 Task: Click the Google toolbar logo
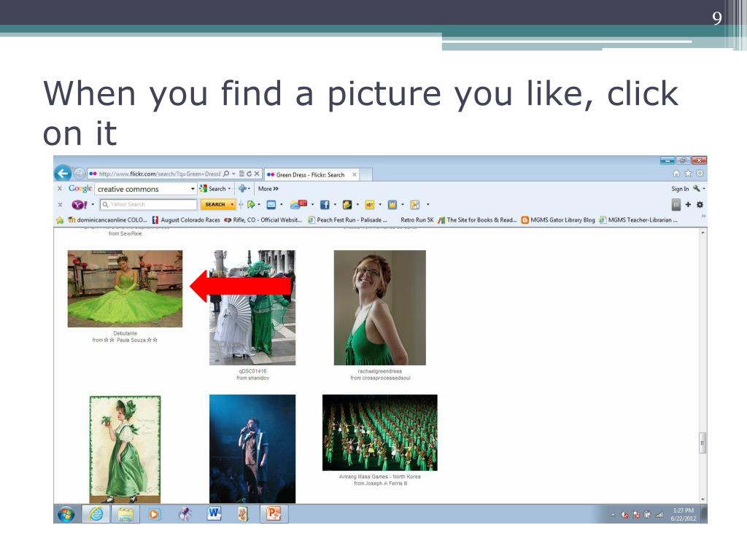(x=80, y=189)
